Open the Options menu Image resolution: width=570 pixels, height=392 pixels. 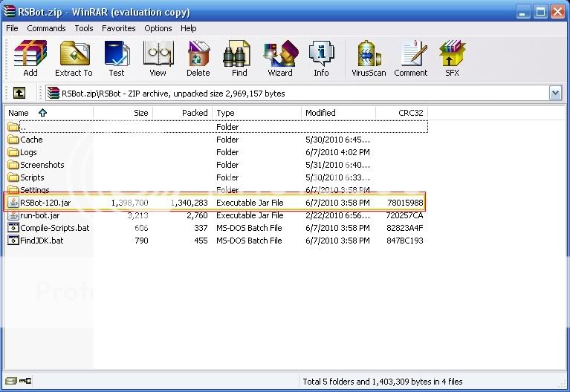click(x=158, y=28)
